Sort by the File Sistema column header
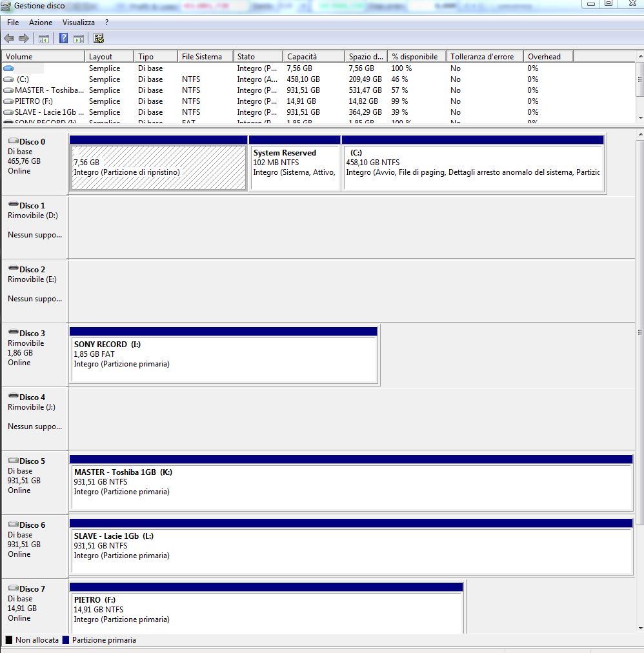Image resolution: width=644 pixels, height=653 pixels. tap(205, 57)
